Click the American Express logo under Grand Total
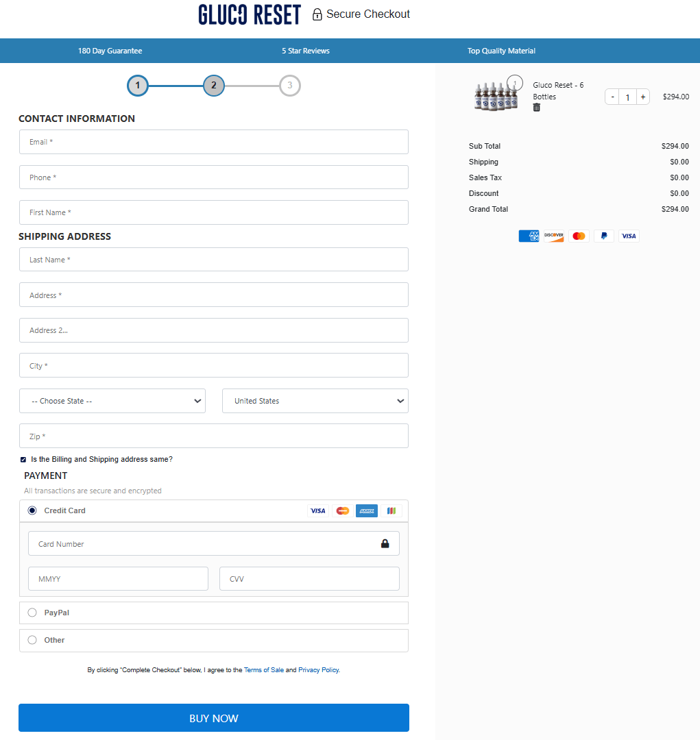The image size is (700, 740). [529, 236]
